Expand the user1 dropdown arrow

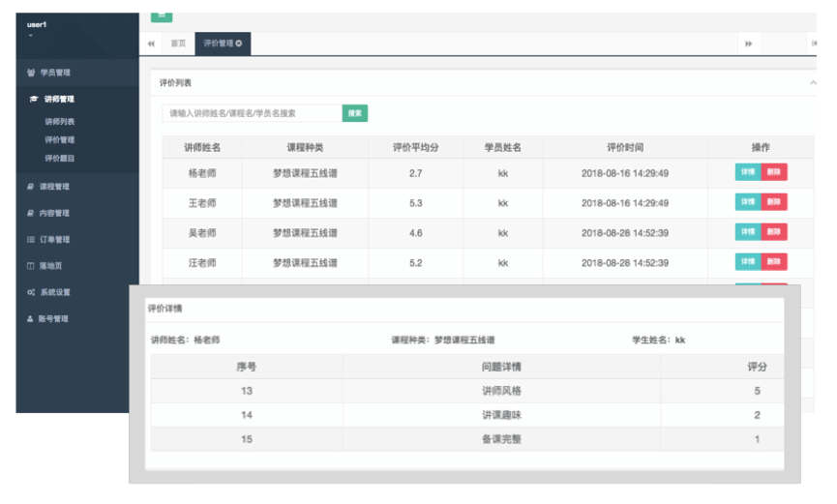(30, 37)
